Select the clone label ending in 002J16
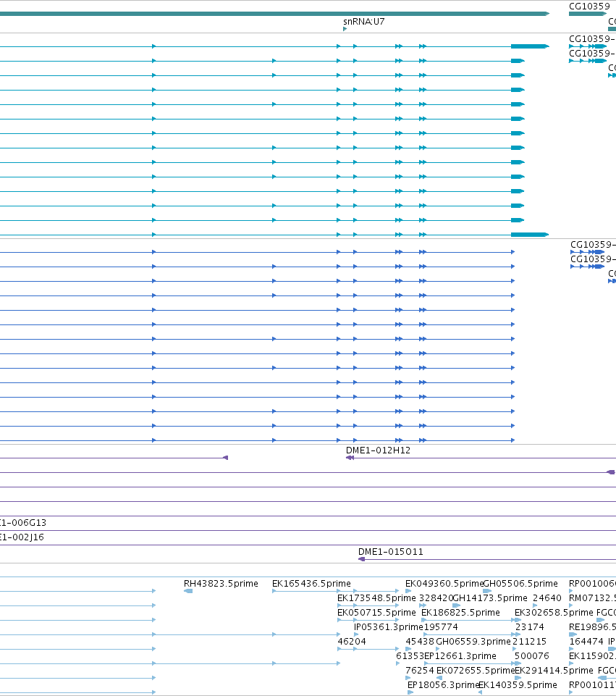This screenshot has width=616, height=696. [22, 537]
